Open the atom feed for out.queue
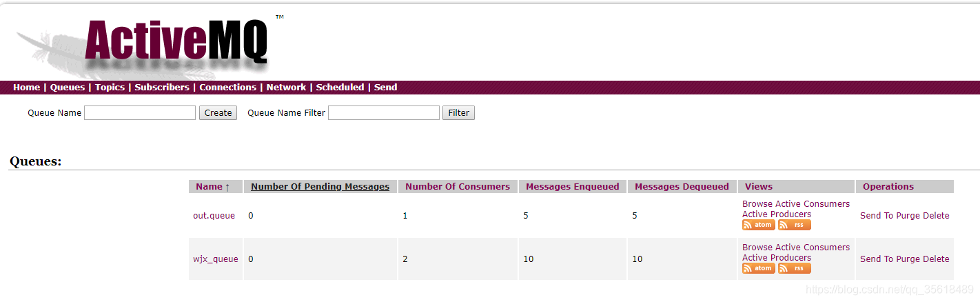This screenshot has height=302, width=980. (759, 225)
